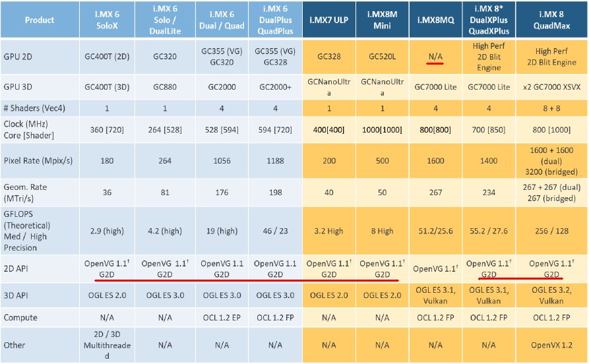Select the '# Shaders (Vec4)' row label
Screen dimensions: 589x364
(x=40, y=108)
